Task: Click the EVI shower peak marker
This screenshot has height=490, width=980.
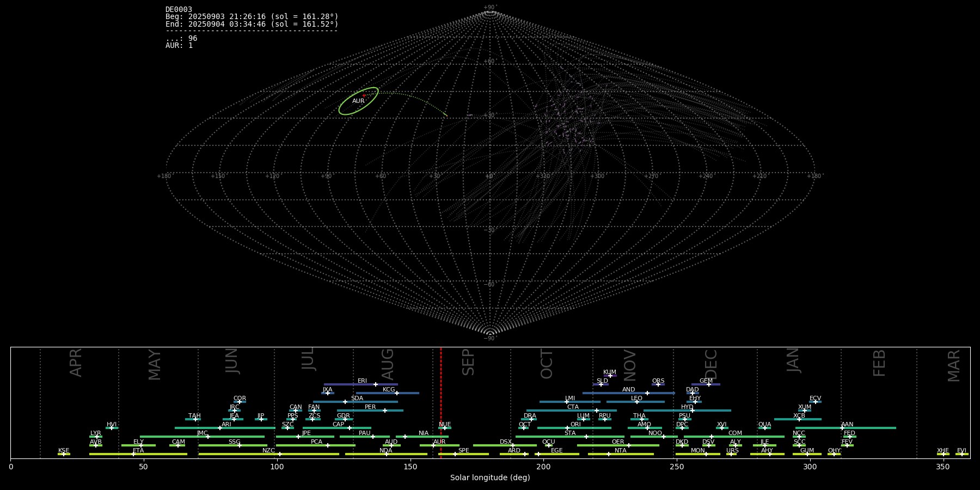Action: [962, 454]
